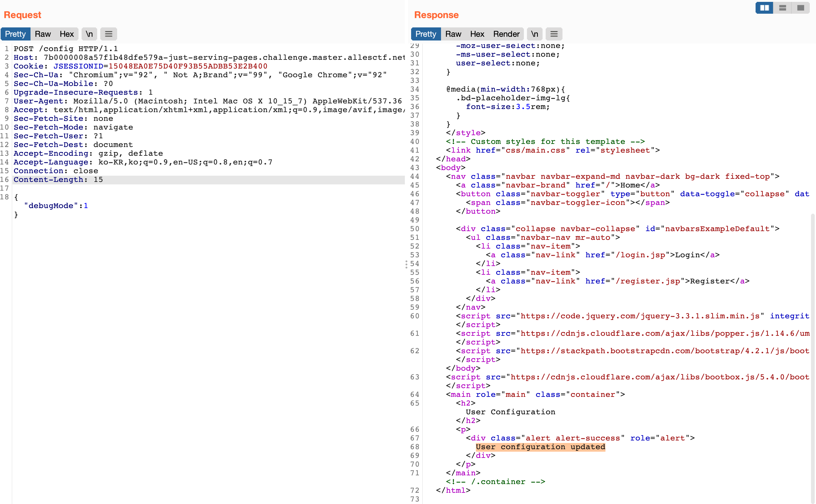Click the navbar-toggler button tag line
816x504 pixels.
(x=633, y=194)
